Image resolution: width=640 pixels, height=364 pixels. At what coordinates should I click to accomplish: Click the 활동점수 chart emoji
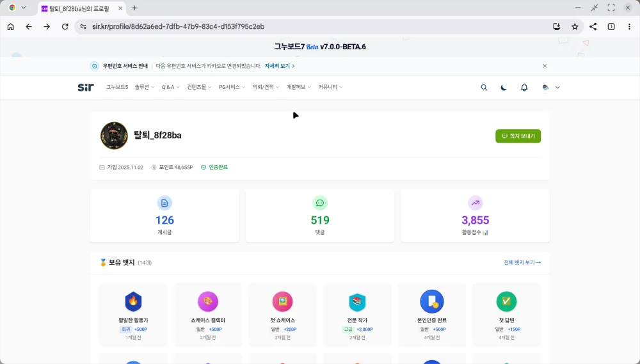point(485,233)
